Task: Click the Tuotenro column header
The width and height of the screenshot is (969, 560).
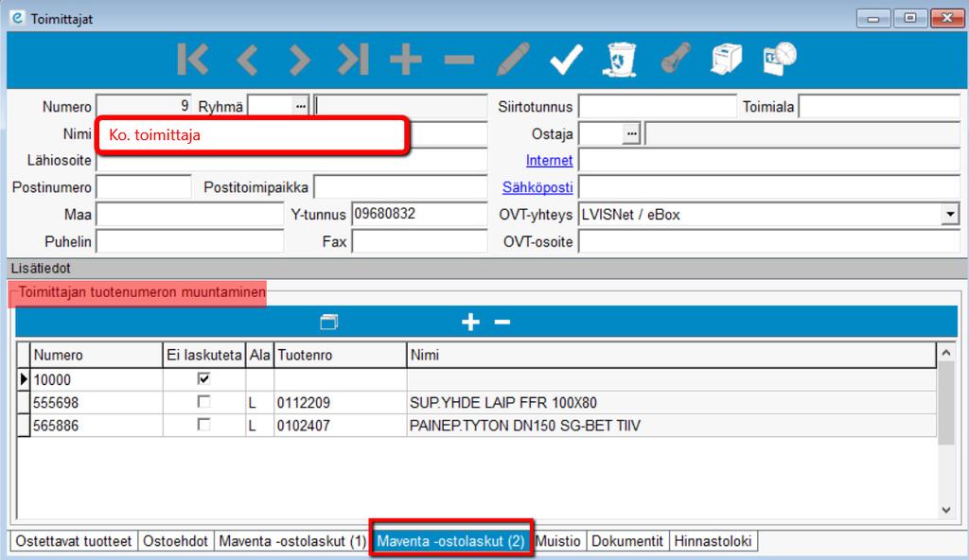Action: (340, 355)
